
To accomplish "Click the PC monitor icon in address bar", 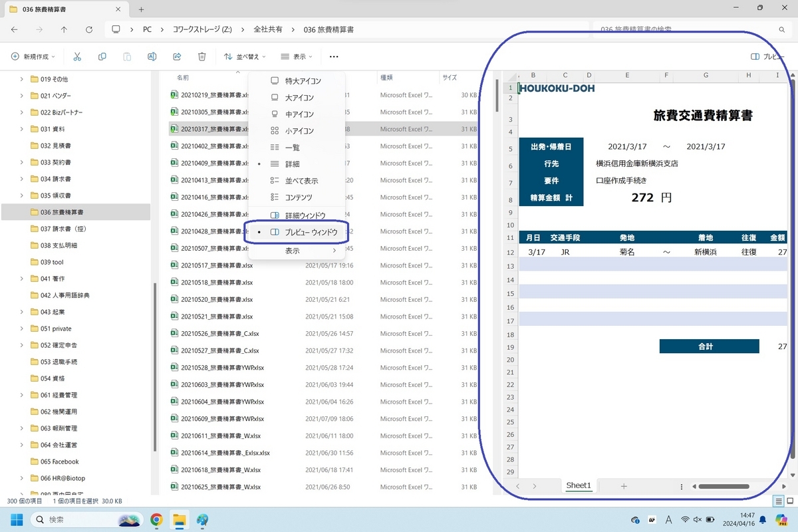I will pyautogui.click(x=116, y=30).
